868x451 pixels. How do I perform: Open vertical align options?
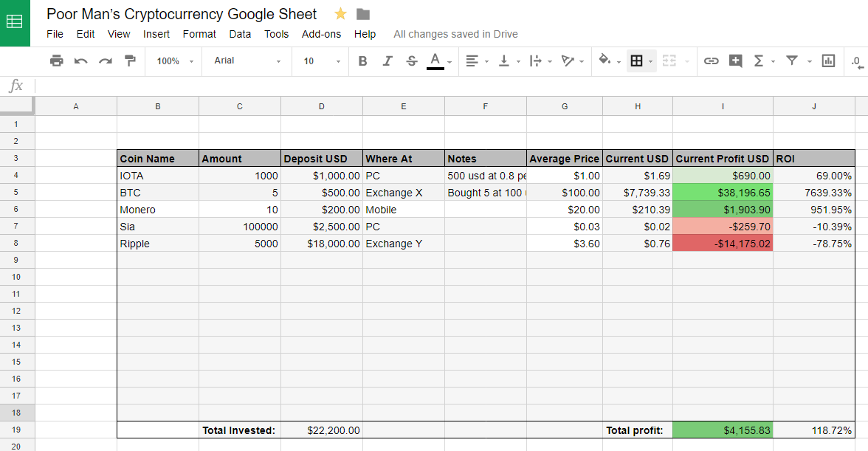point(503,61)
